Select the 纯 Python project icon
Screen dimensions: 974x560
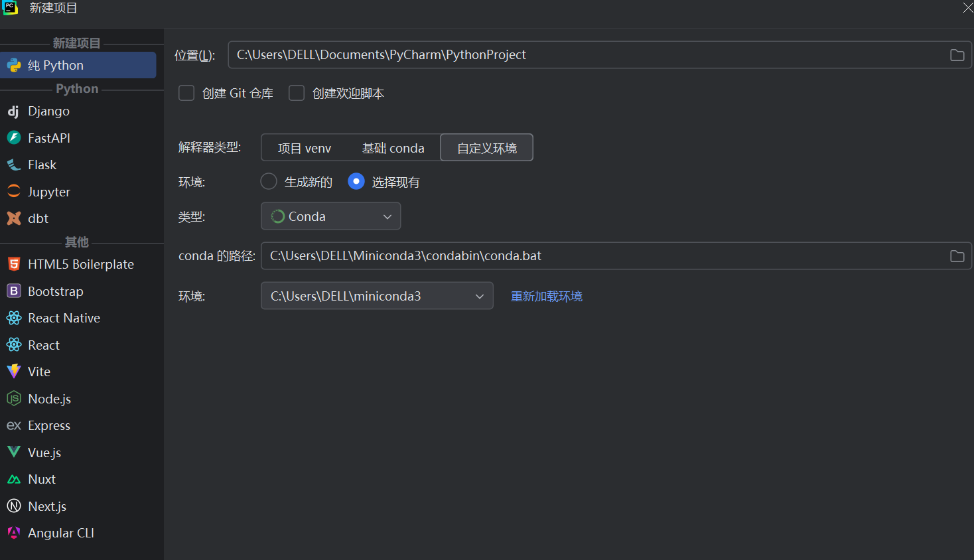coord(14,65)
